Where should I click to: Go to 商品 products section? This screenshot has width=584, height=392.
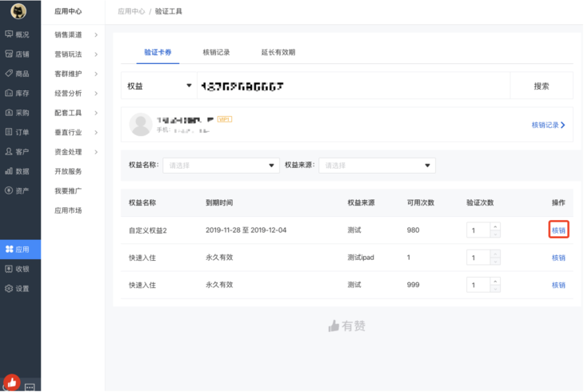click(x=18, y=74)
